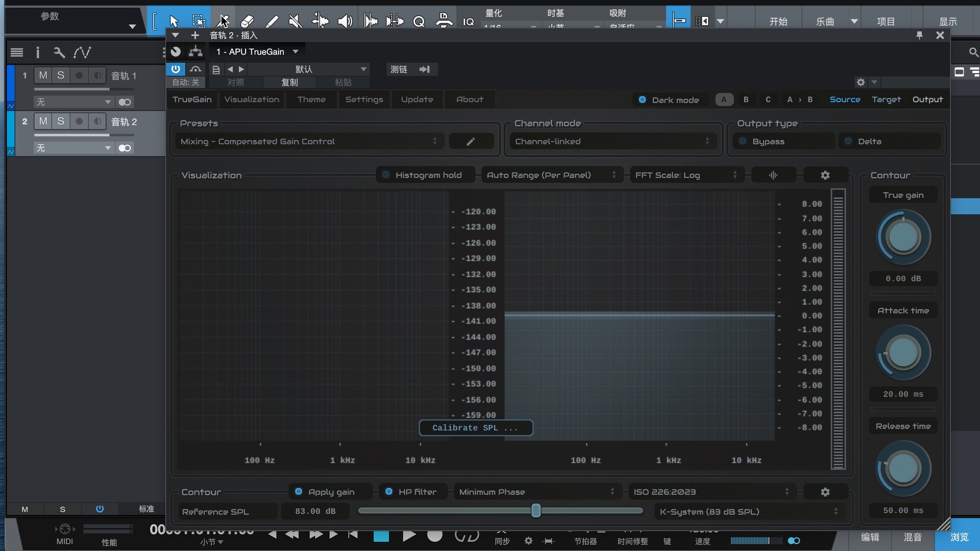Solo track 音轨 2

click(x=61, y=121)
